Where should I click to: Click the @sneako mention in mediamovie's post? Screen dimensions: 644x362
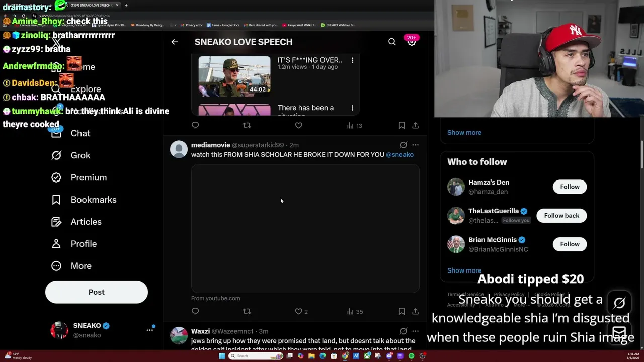tap(399, 154)
